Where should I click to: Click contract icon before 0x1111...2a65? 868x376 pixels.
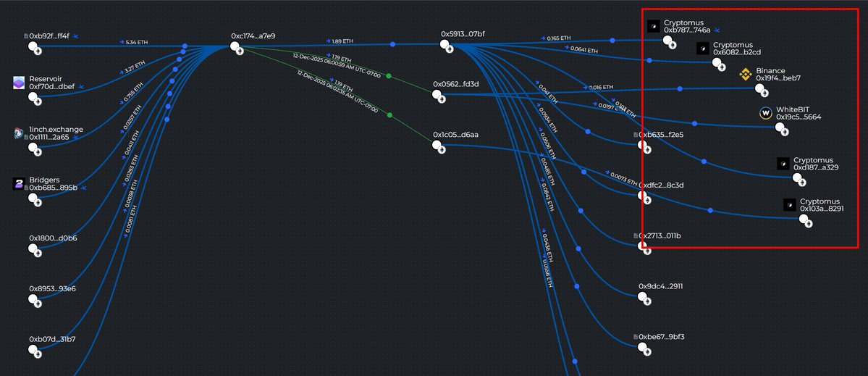[26, 137]
